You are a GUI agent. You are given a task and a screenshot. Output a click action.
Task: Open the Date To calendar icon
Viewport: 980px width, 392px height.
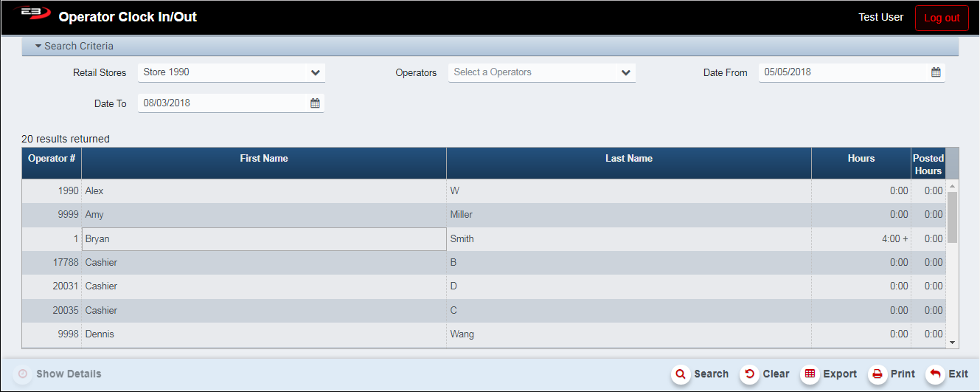[315, 103]
